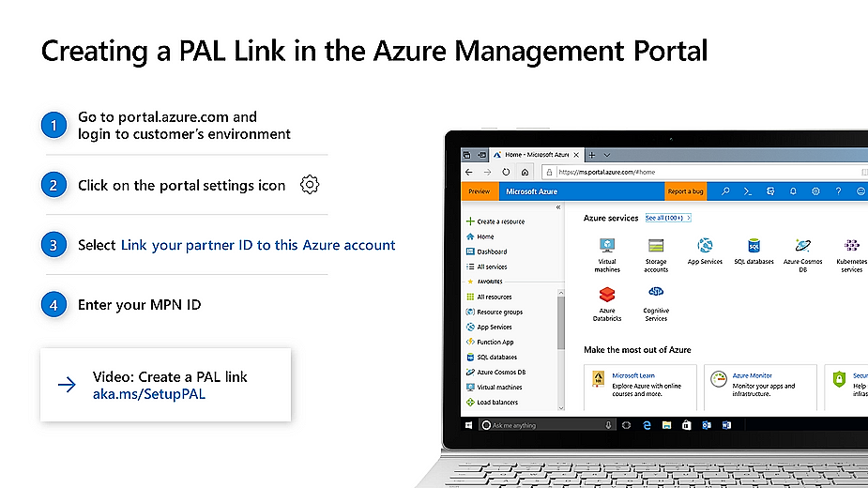Select Function App in the sidebar
The height and width of the screenshot is (488, 868).
[490, 342]
